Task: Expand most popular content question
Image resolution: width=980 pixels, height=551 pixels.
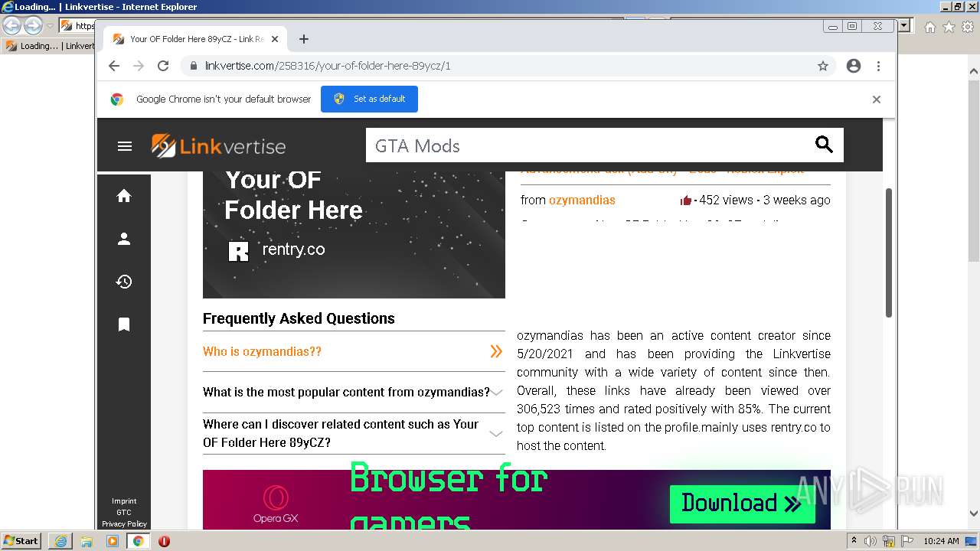Action: pyautogui.click(x=354, y=393)
